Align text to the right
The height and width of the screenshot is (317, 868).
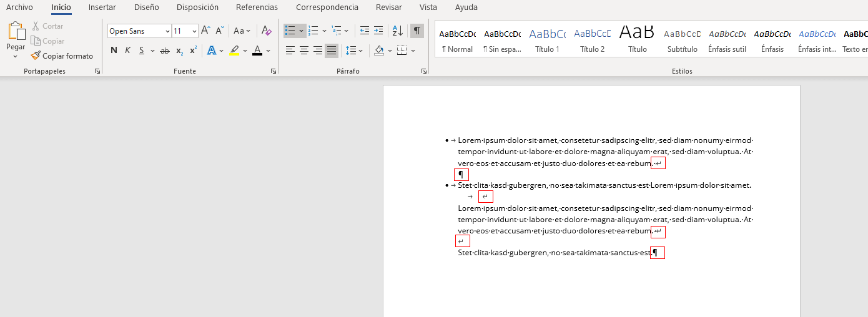tap(318, 51)
